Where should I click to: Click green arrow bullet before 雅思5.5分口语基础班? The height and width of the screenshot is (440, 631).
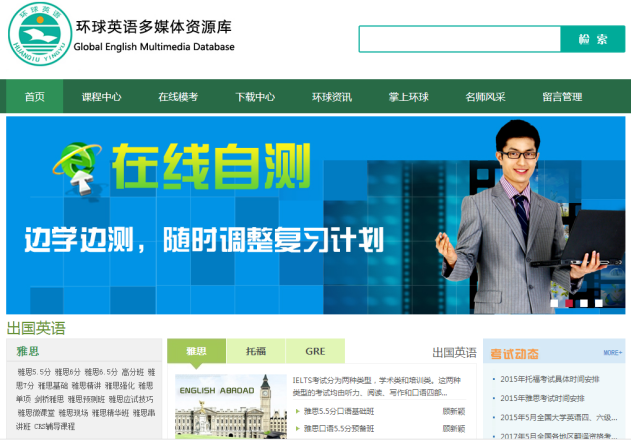pos(298,411)
